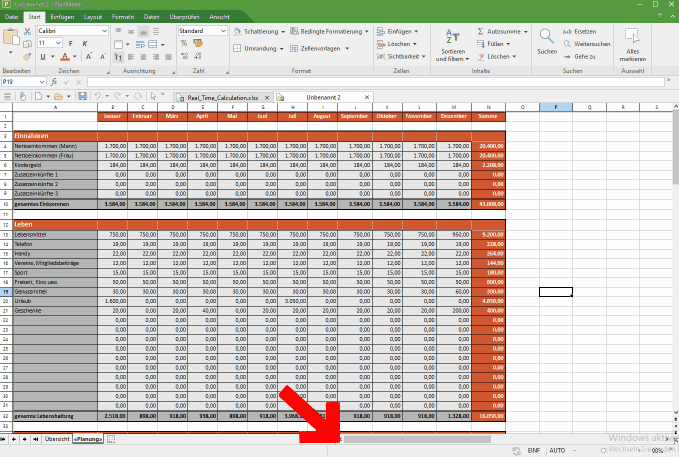679x457 pixels.
Task: Click the merge cells icon
Action: pyautogui.click(x=153, y=44)
